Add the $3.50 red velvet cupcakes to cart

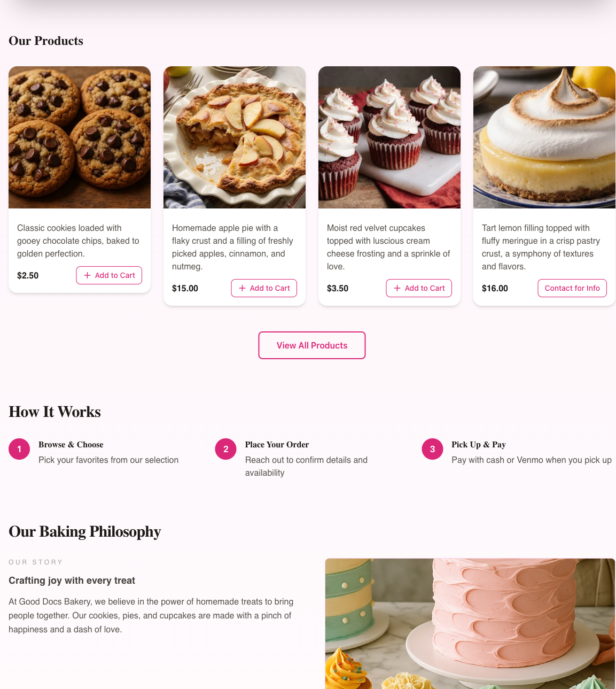point(419,288)
